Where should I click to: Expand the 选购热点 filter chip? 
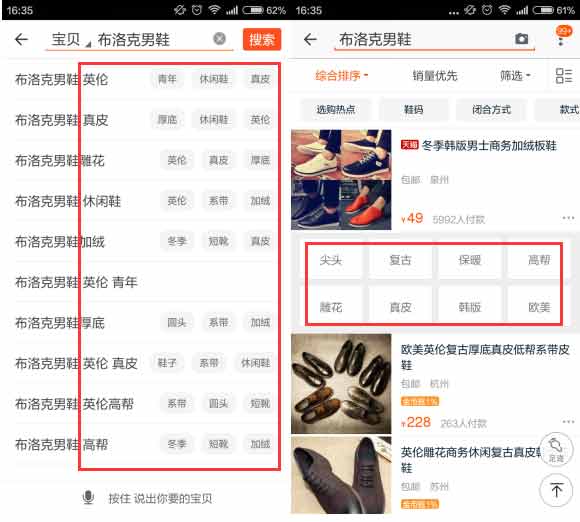[335, 110]
